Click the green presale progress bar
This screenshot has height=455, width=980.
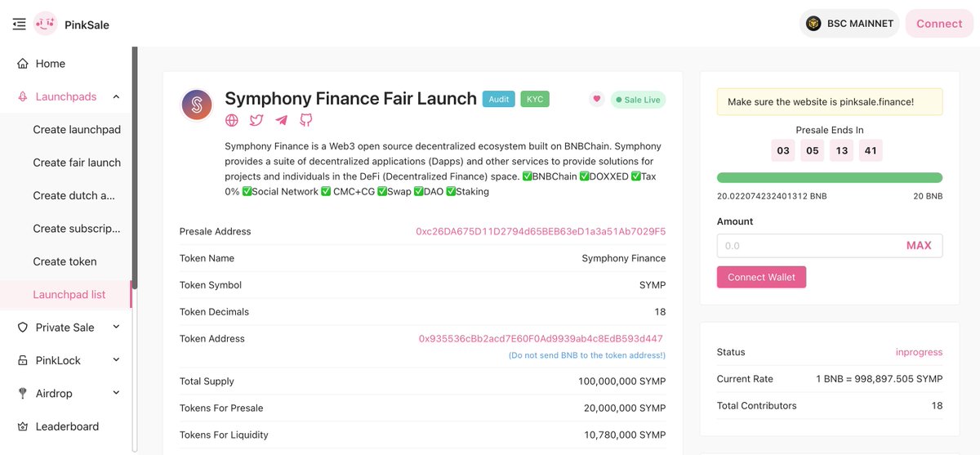point(830,177)
